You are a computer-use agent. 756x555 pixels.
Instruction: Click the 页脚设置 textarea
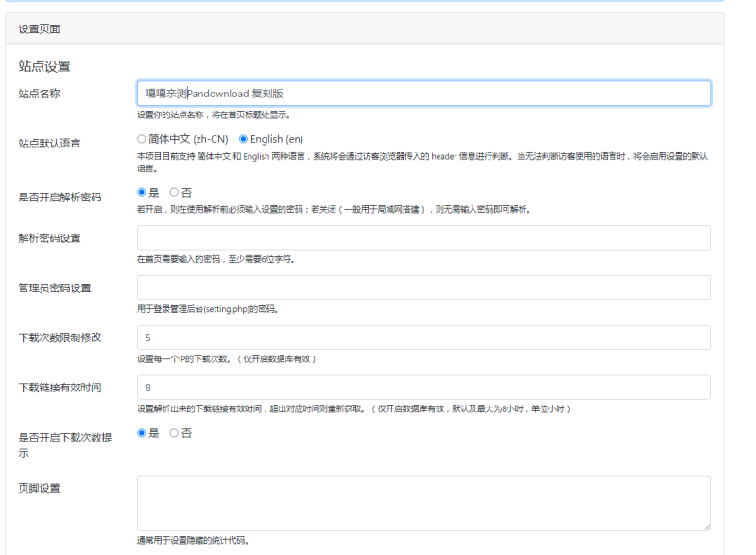423,503
